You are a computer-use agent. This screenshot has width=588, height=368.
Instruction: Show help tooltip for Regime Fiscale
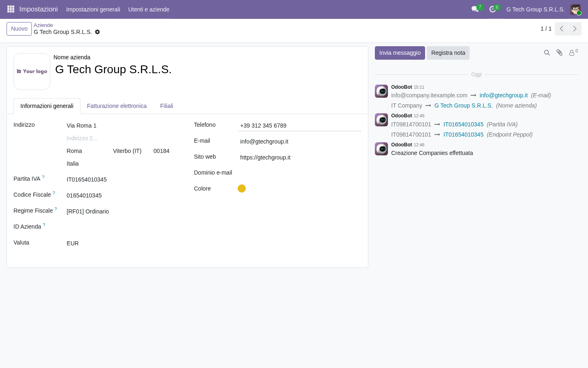click(56, 209)
